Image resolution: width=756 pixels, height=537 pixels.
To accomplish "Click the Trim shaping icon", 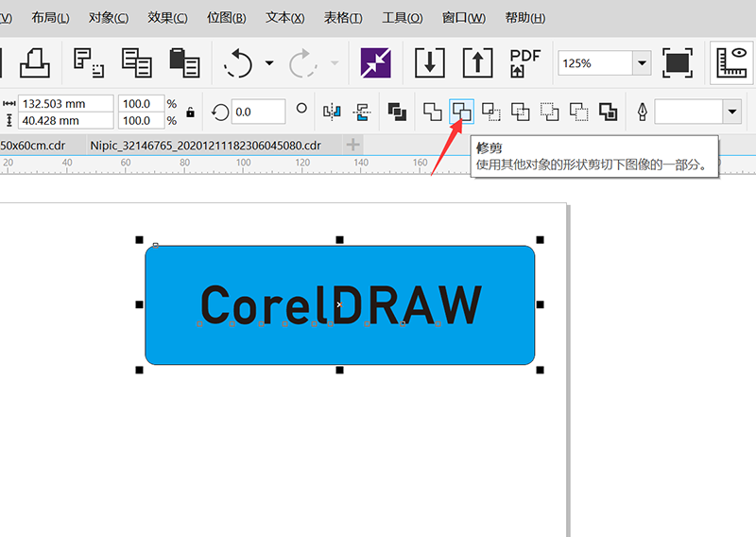I will click(461, 112).
